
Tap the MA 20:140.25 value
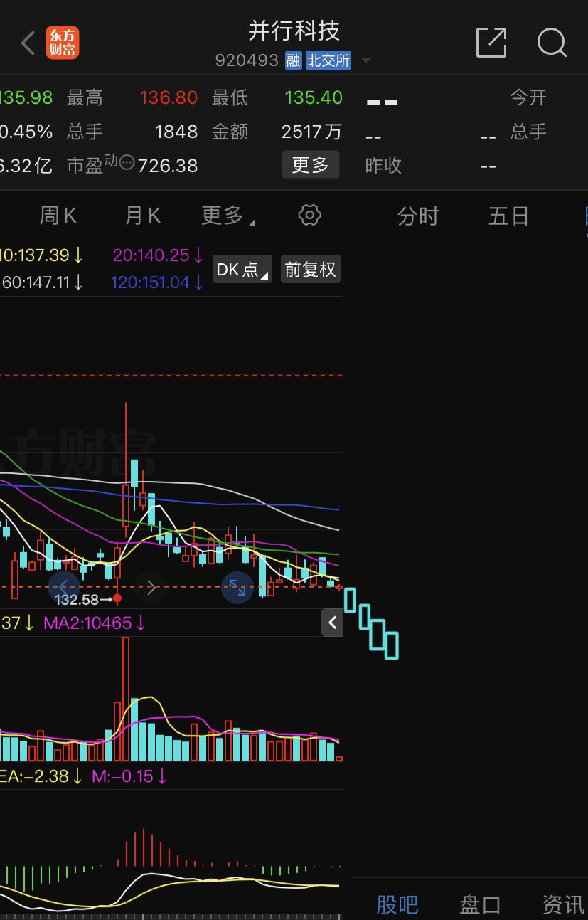(x=158, y=255)
